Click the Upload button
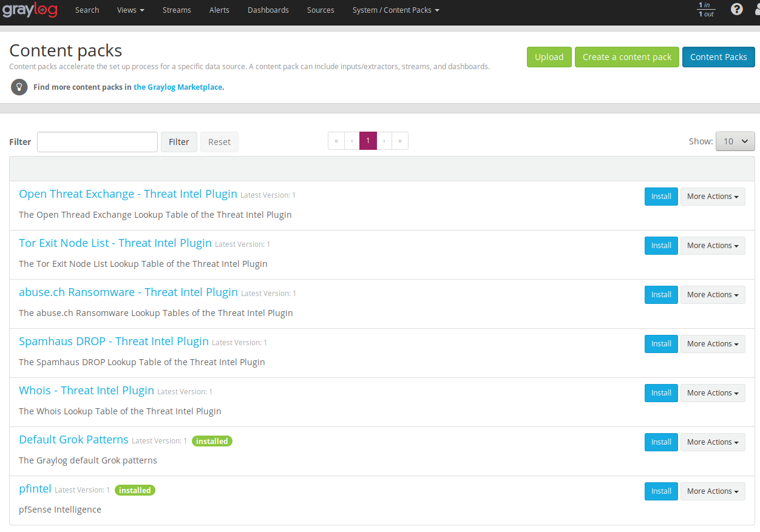The image size is (760, 532). click(549, 57)
